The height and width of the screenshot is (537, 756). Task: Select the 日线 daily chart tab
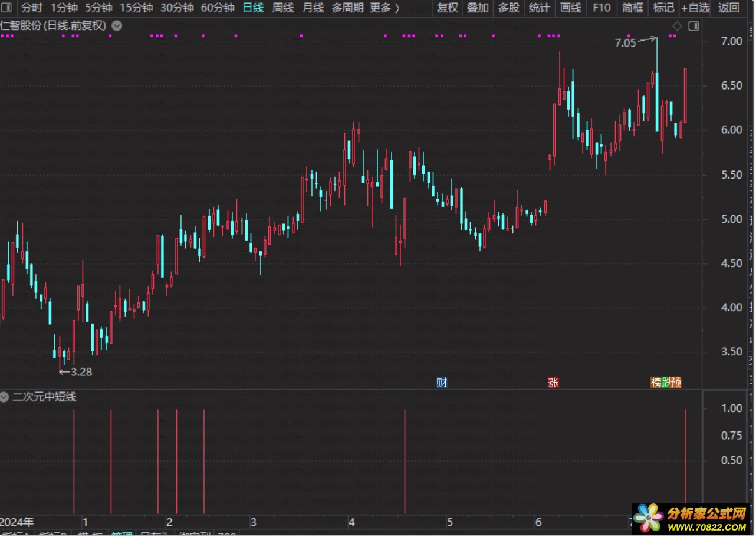[254, 8]
